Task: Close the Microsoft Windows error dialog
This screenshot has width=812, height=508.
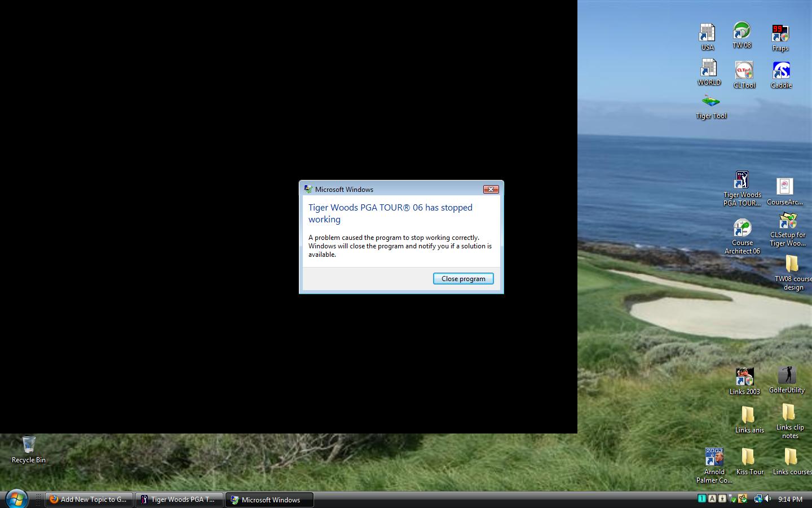Action: (491, 189)
